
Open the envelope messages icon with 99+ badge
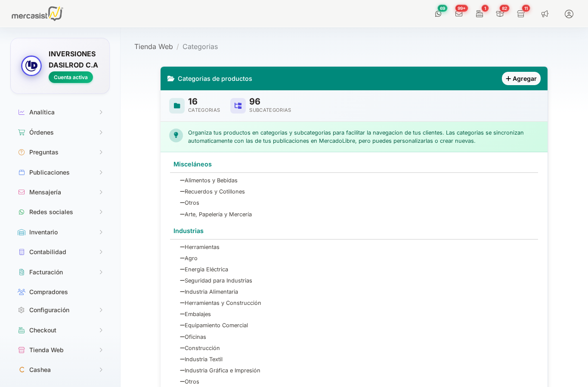(x=459, y=14)
